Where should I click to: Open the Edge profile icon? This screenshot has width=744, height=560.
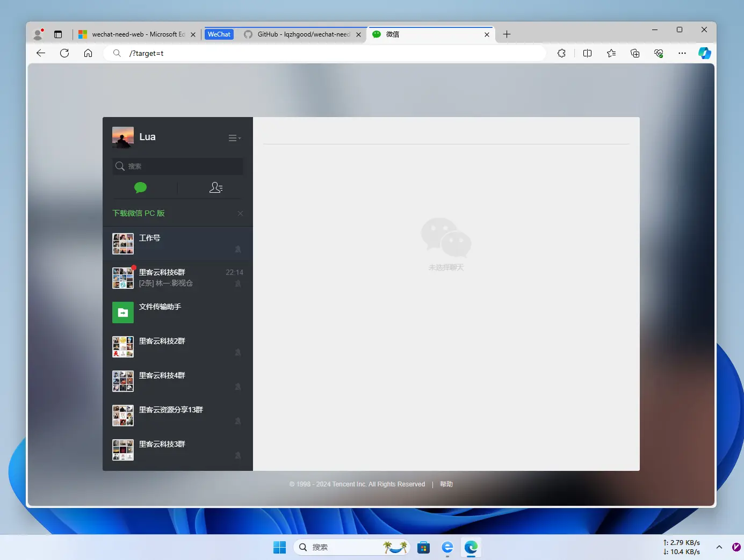point(38,34)
